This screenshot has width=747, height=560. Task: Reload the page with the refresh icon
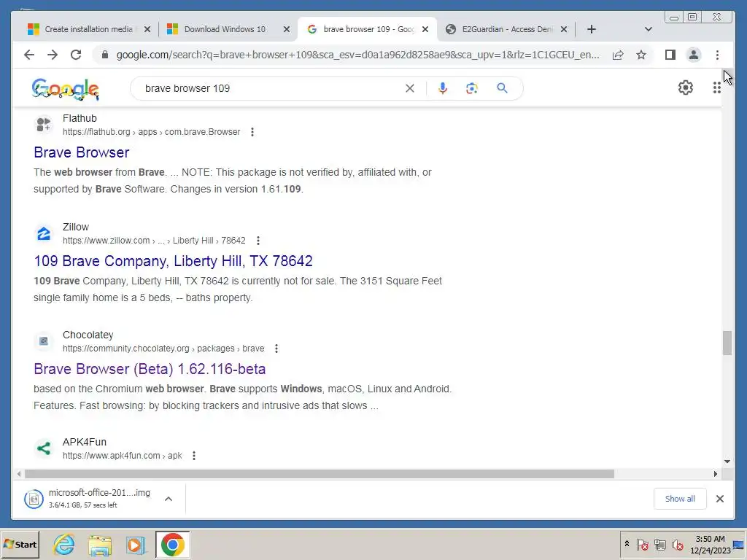point(76,55)
